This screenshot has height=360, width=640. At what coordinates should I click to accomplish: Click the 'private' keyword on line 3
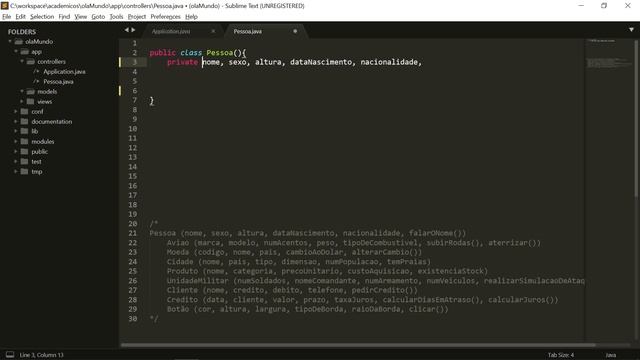coord(182,62)
